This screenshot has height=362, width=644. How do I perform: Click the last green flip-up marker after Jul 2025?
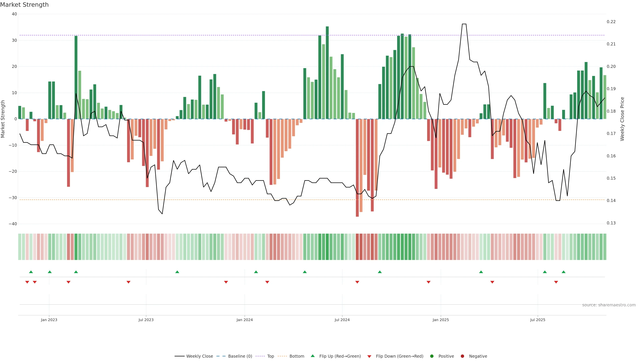pyautogui.click(x=563, y=272)
